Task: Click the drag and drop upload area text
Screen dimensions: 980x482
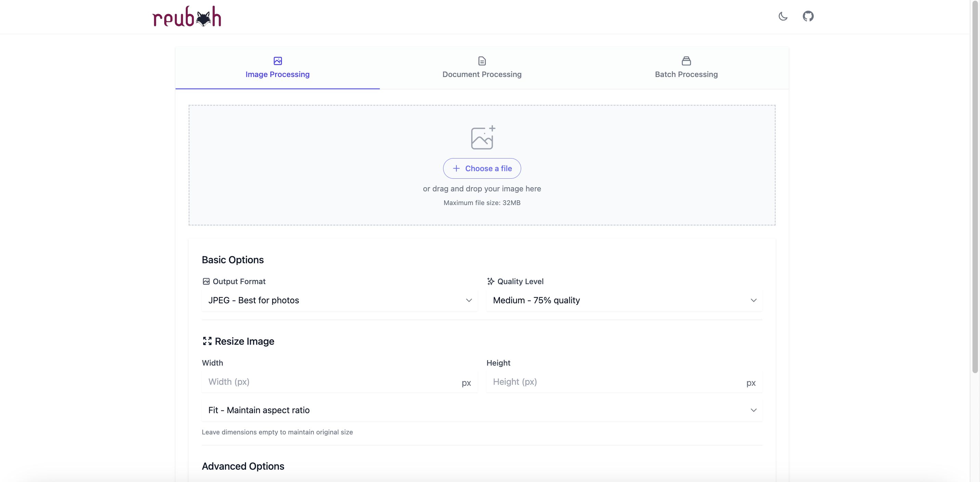Action: pos(482,189)
